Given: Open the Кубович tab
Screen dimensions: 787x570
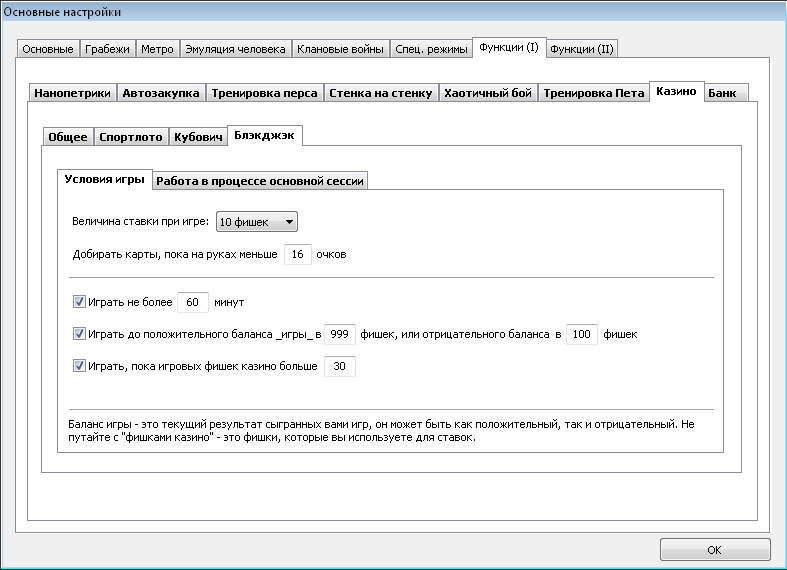Looking at the screenshot, I should (x=198, y=137).
